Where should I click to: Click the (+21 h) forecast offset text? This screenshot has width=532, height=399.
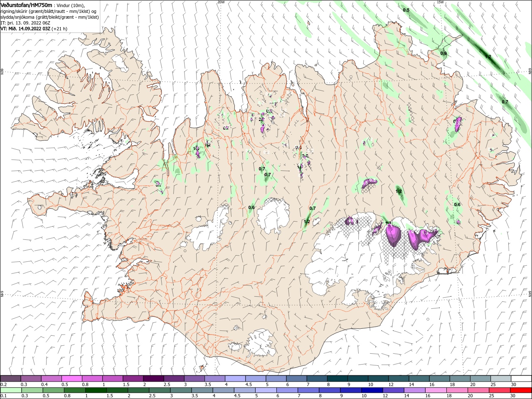point(60,29)
